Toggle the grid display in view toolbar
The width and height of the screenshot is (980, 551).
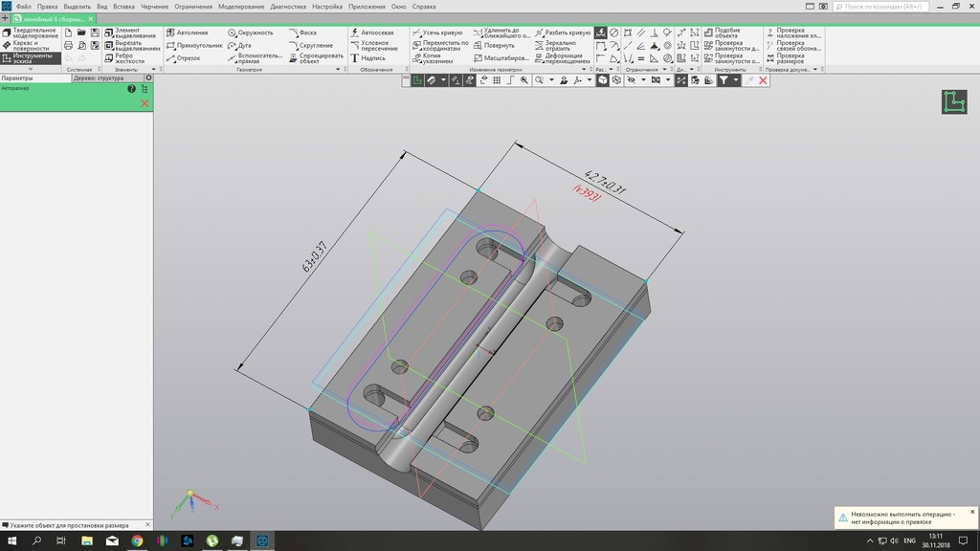pyautogui.click(x=496, y=80)
